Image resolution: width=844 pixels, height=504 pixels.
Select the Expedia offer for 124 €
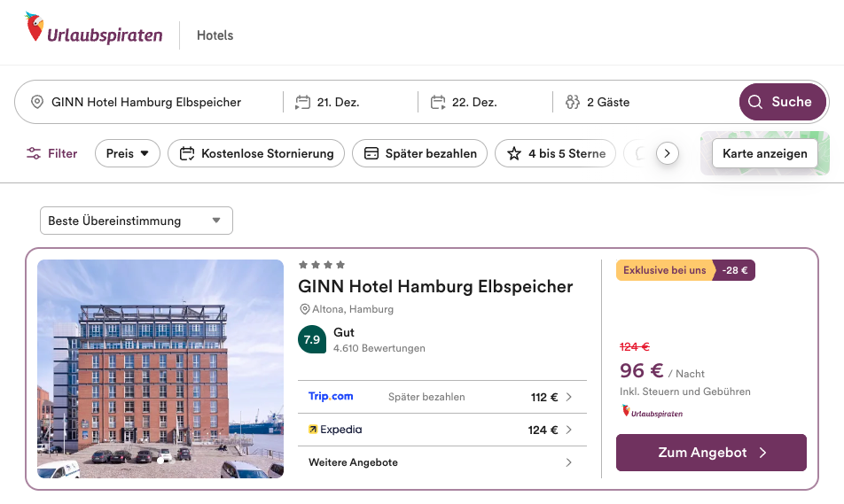(x=441, y=430)
